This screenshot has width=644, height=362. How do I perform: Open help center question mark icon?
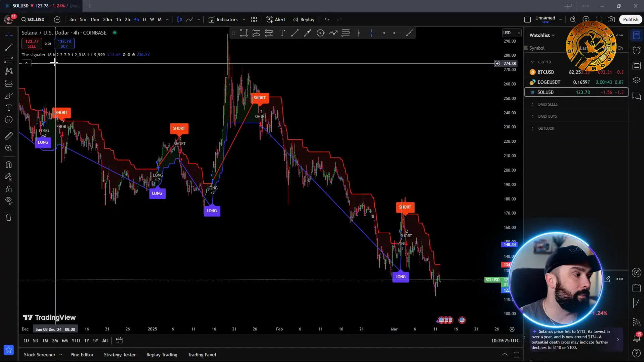[636, 353]
